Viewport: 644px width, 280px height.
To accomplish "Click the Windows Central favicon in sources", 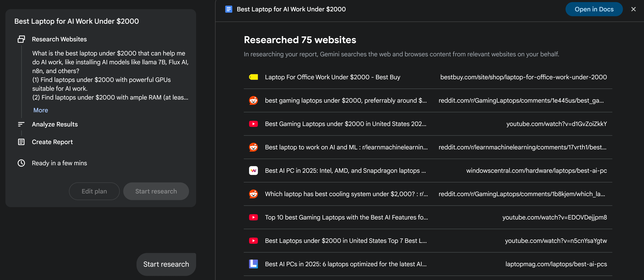I will click(x=253, y=171).
